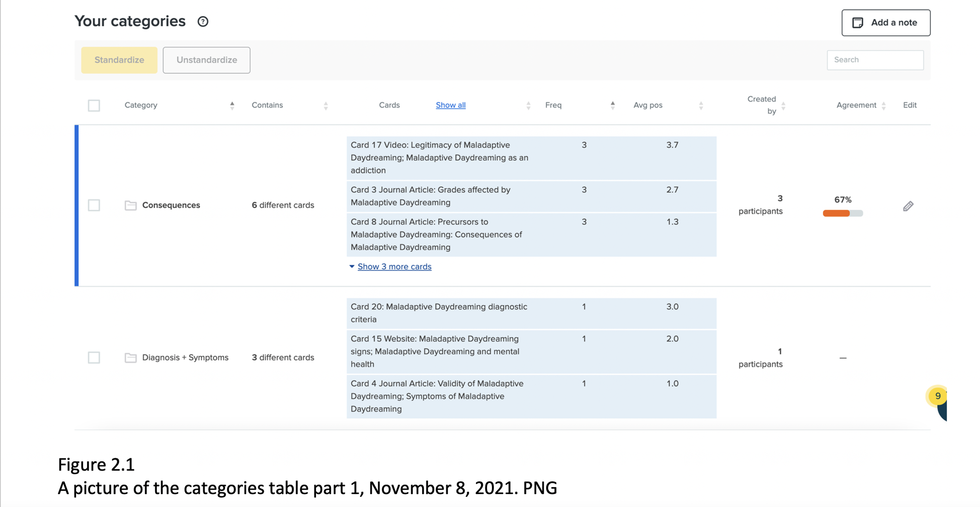Click the 67% agreement progress bar
This screenshot has width=980, height=507.
(x=842, y=213)
